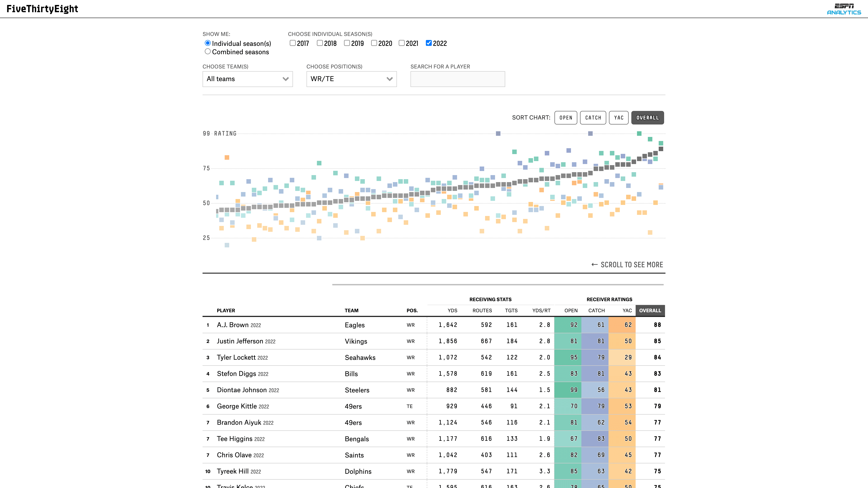Click the Search for a player field

458,79
